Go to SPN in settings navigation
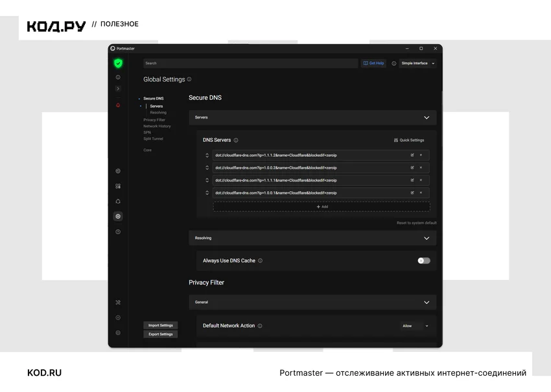This screenshot has width=551, height=392. click(147, 132)
